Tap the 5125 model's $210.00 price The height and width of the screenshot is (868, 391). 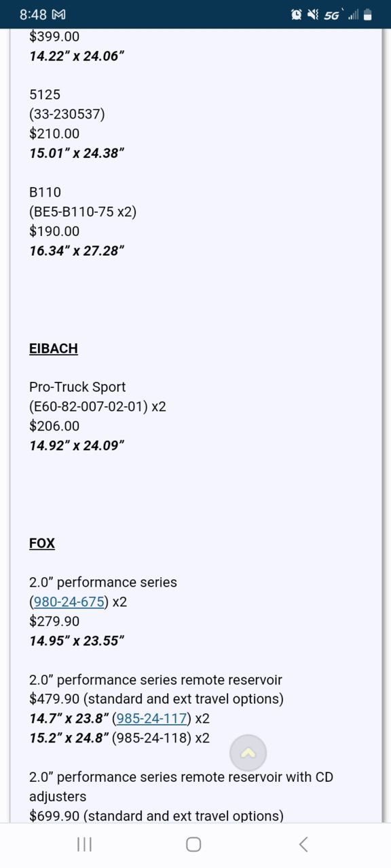(54, 134)
